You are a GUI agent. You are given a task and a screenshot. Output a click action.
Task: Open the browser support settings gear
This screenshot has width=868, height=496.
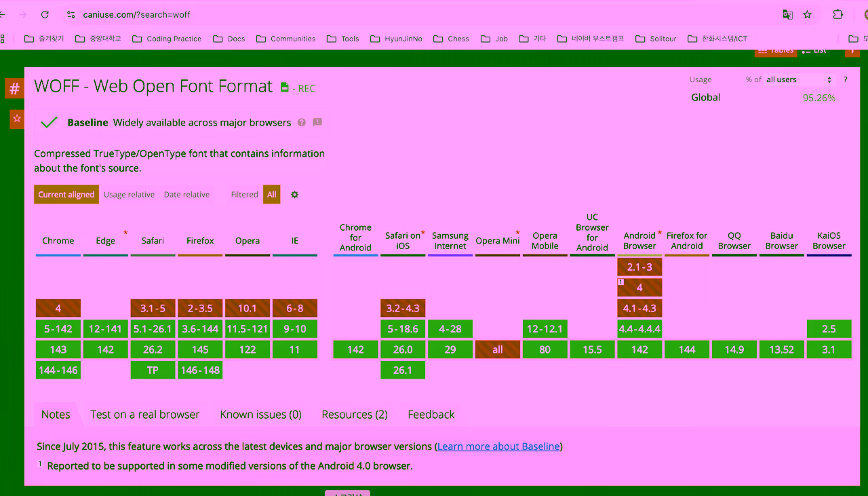[x=294, y=195]
